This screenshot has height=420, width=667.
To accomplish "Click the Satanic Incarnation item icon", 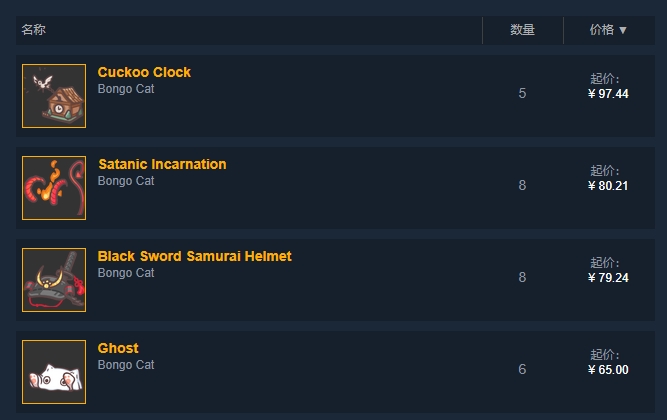I will click(x=54, y=188).
